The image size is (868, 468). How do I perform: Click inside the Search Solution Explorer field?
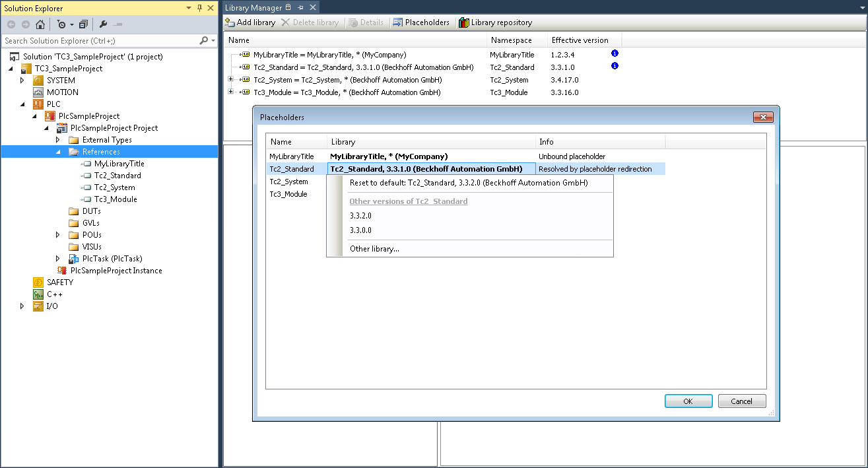(99, 40)
